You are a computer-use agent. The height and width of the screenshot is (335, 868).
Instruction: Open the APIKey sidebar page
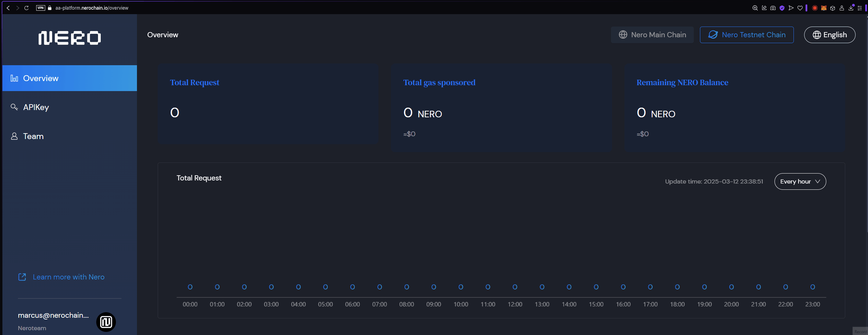point(36,107)
